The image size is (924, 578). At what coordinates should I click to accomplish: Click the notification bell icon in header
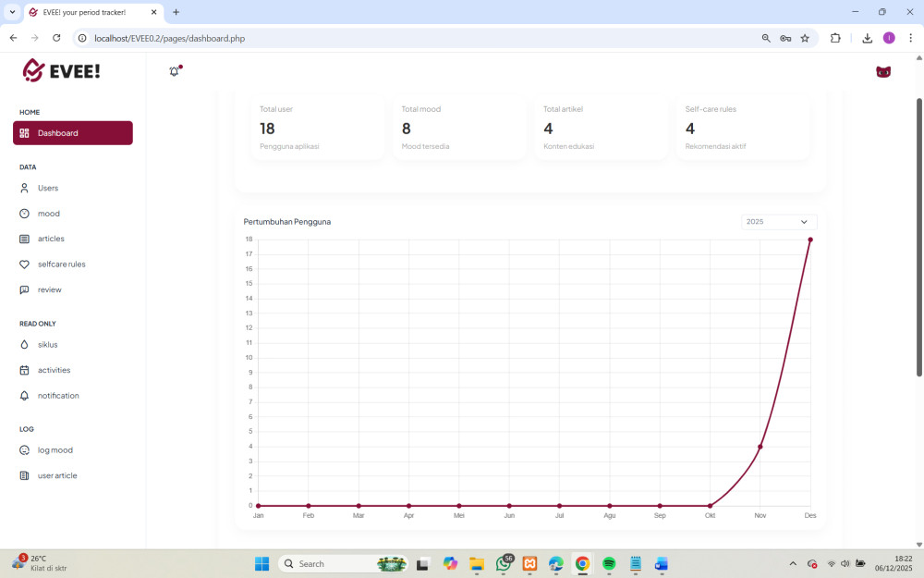pos(174,71)
